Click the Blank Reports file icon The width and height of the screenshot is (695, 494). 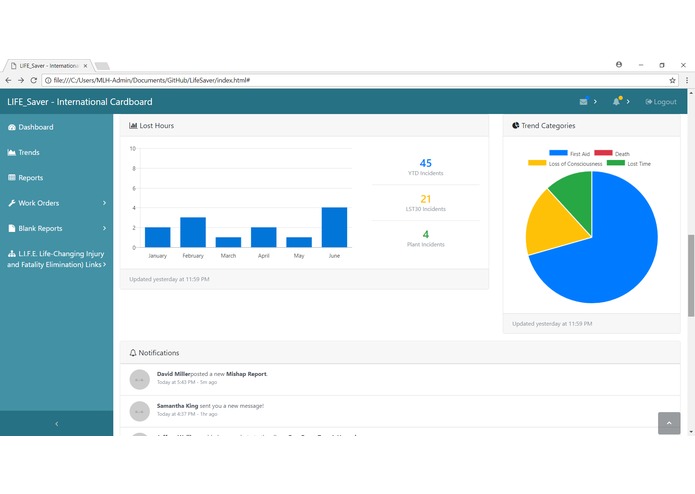tap(12, 228)
